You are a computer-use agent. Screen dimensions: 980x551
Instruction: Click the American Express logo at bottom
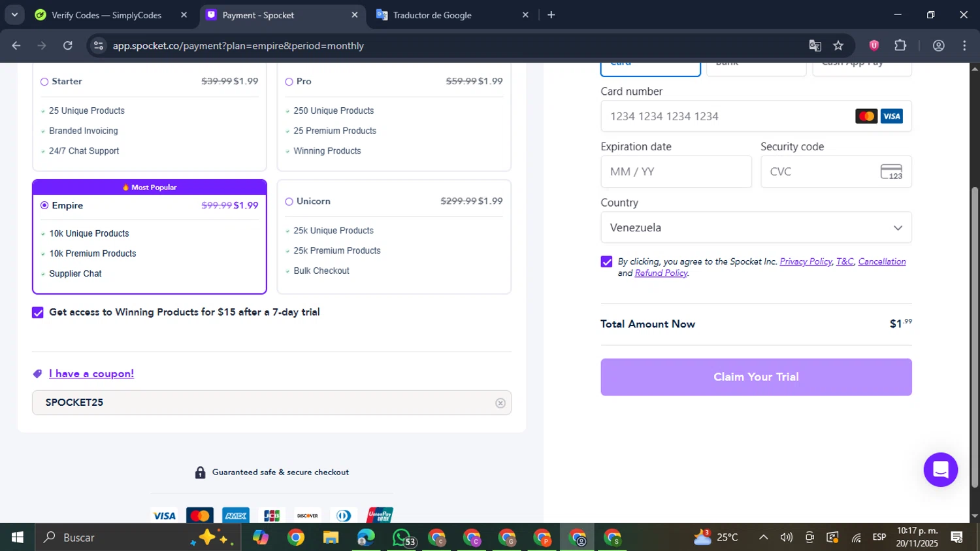235,516
